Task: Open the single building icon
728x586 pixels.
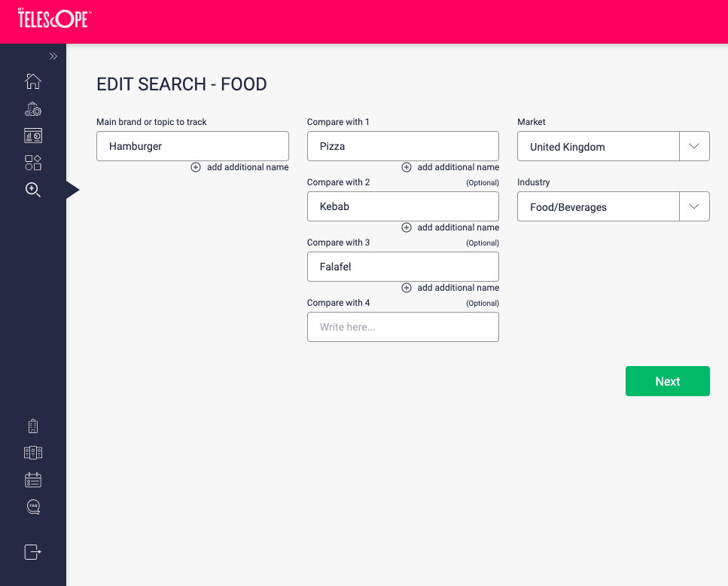Action: (x=33, y=426)
